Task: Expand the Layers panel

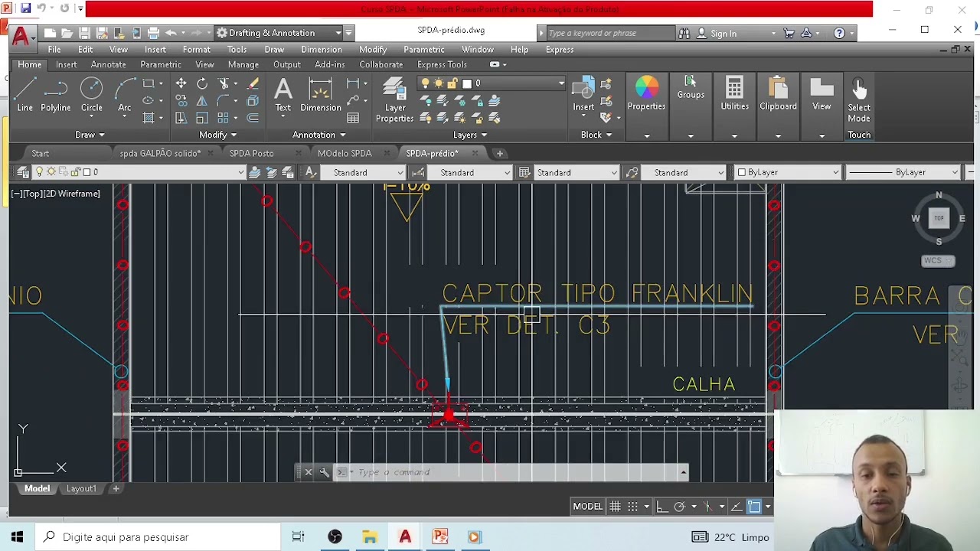Action: pyautogui.click(x=470, y=135)
